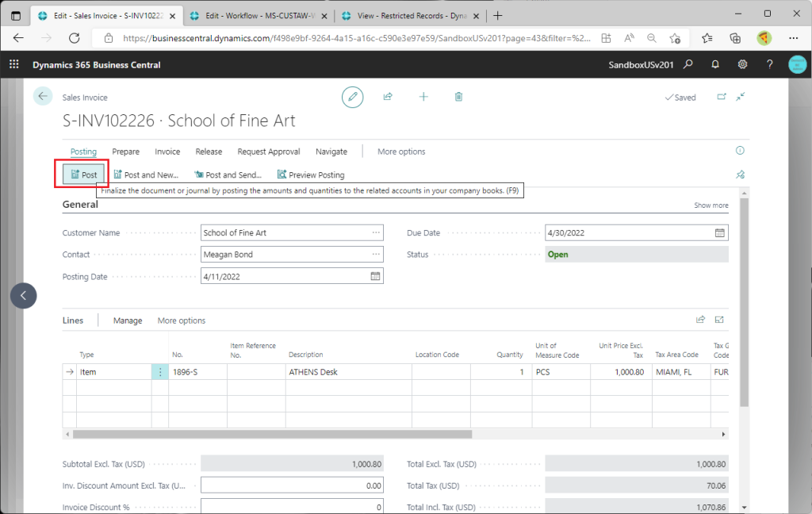Open the Business Central search icon
This screenshot has width=812, height=514.
point(688,65)
